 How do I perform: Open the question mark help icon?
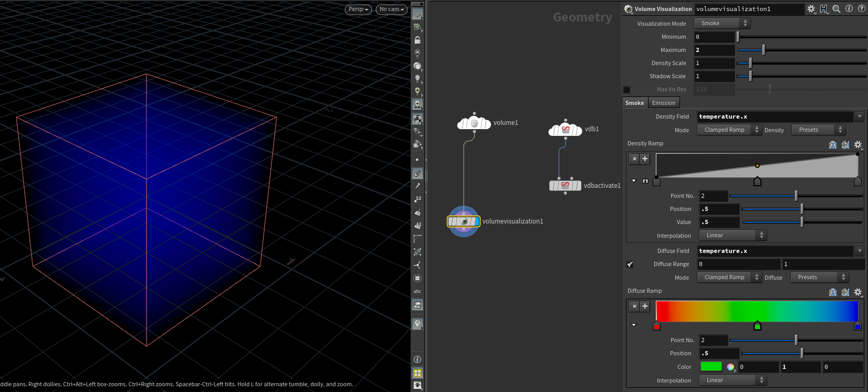(x=862, y=9)
